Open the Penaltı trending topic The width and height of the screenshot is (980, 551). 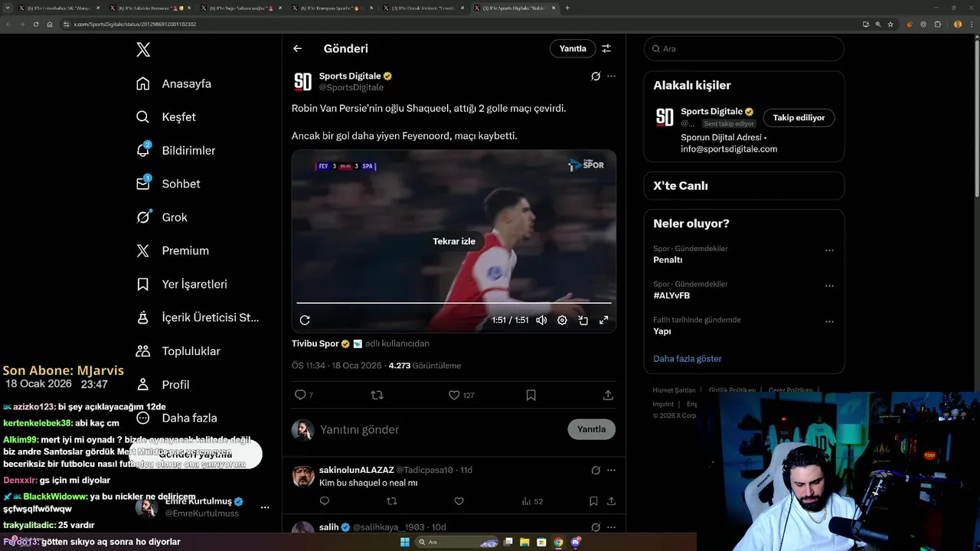coord(668,259)
